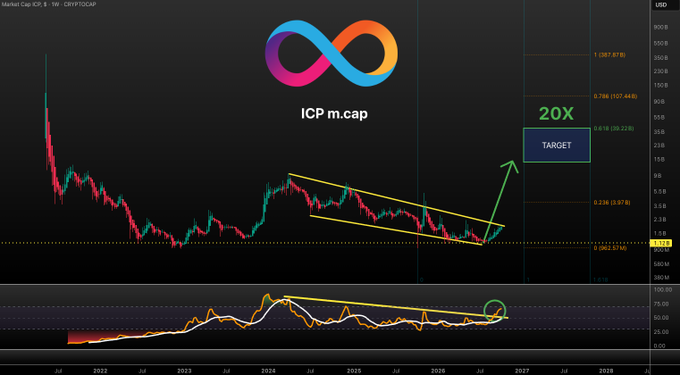Click the 150B price axis label
Image resolution: width=680 pixels, height=375 pixels.
coord(660,85)
